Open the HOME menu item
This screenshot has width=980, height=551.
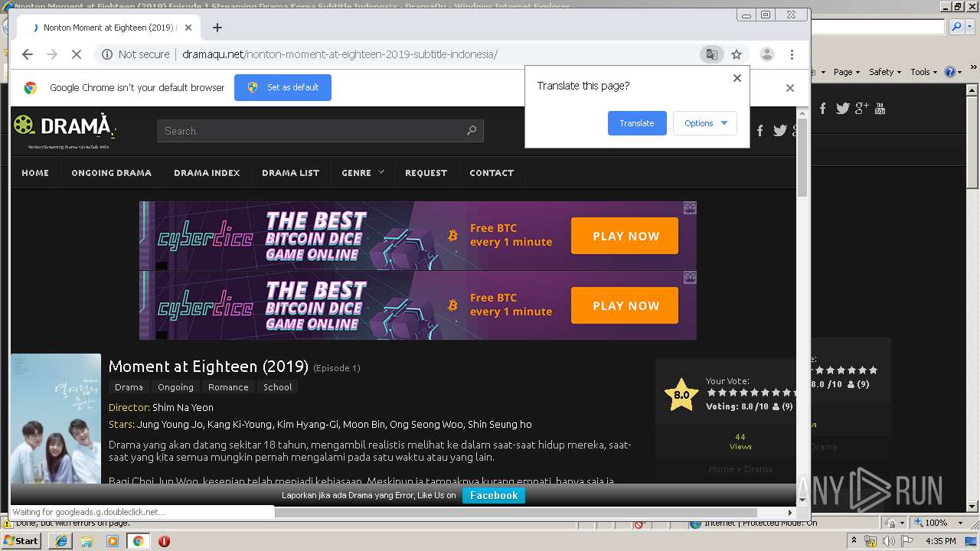click(35, 173)
